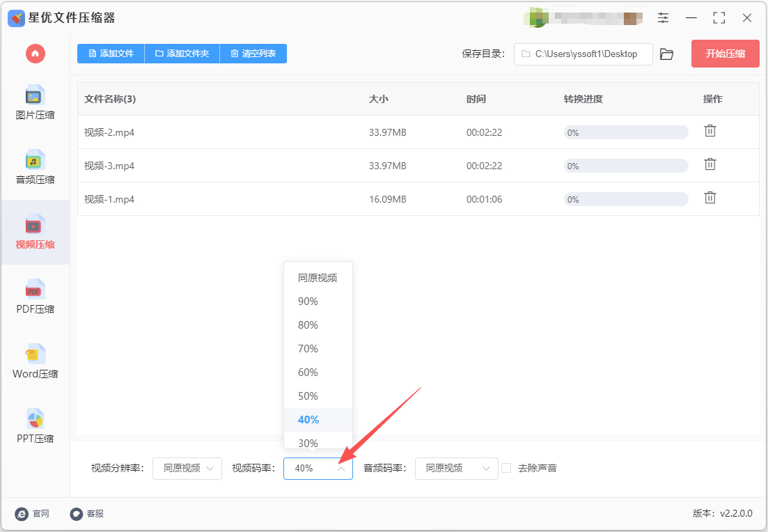Choose 30% bitrate option
This screenshot has height=532, width=768.
point(318,442)
